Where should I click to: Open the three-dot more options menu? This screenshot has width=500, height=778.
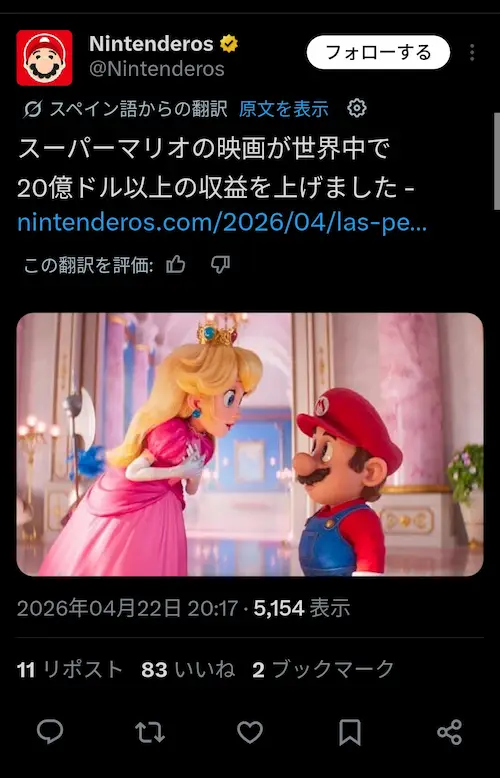pyautogui.click(x=472, y=52)
